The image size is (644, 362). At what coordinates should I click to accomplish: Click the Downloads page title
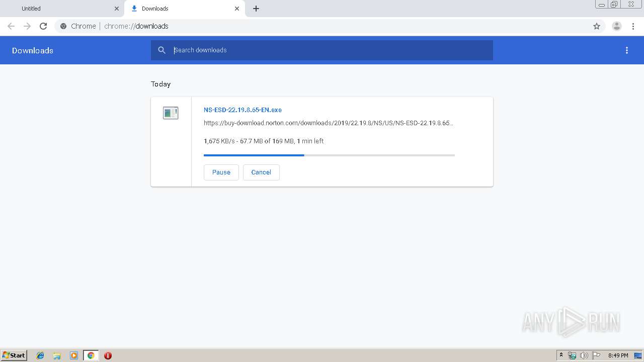33,50
